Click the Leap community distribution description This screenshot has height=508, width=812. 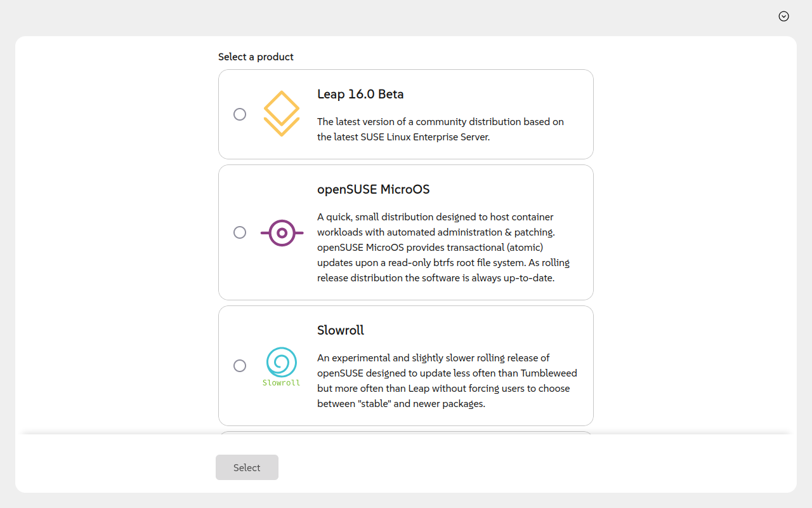pos(440,129)
